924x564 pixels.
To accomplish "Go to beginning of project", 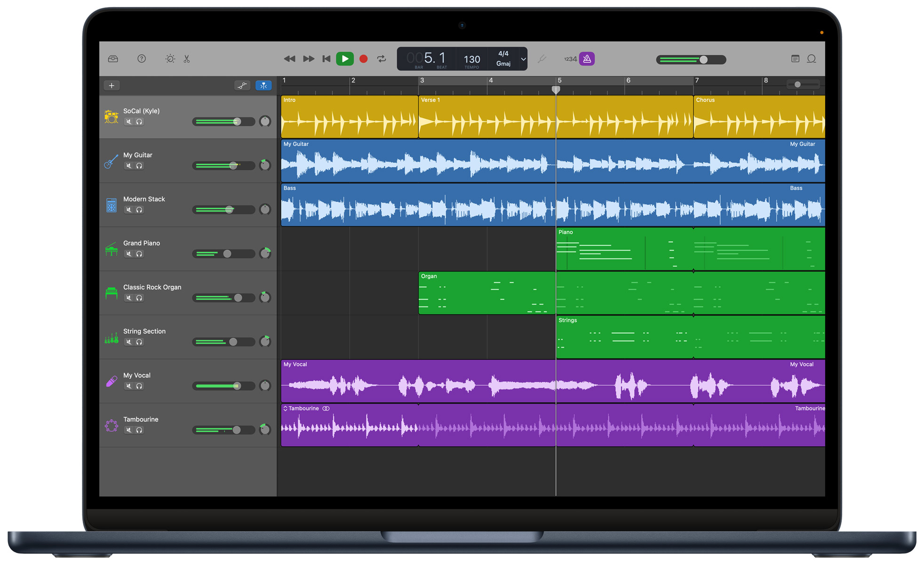I will (327, 59).
